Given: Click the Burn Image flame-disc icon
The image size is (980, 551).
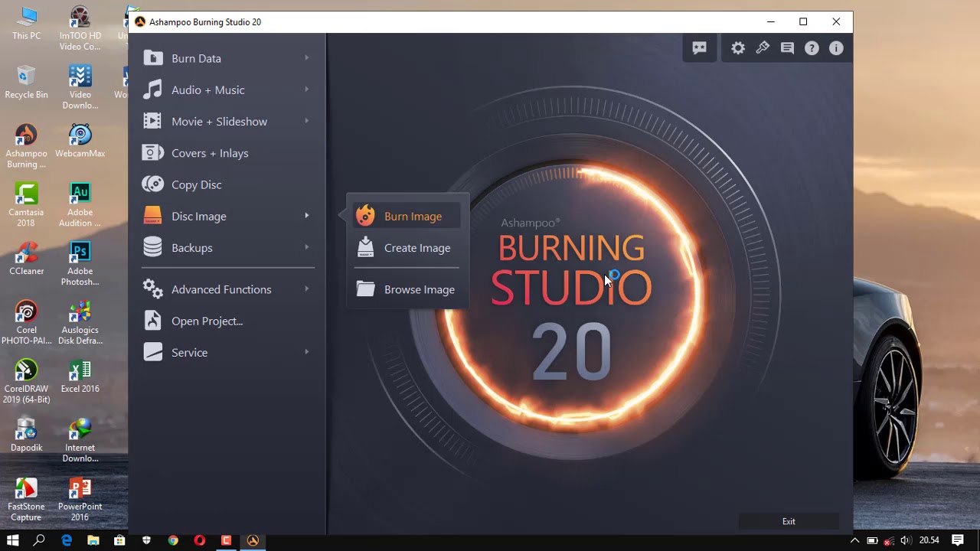Looking at the screenshot, I should [x=366, y=216].
